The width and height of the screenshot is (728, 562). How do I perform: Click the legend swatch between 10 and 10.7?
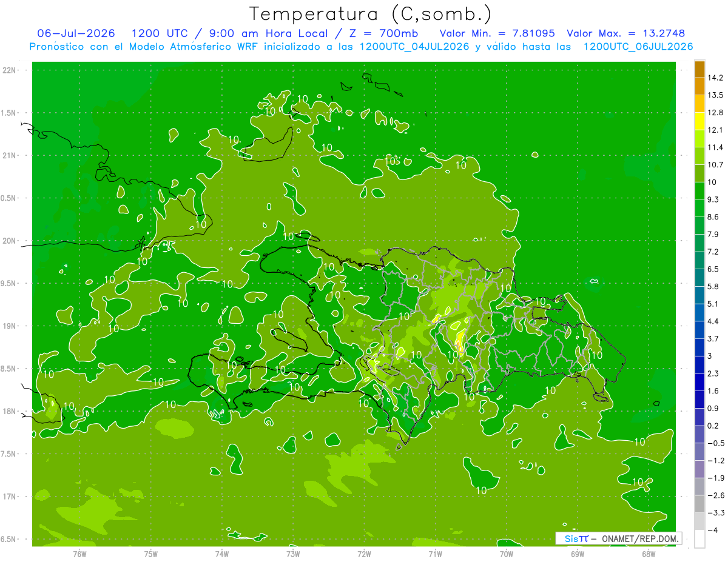pos(699,173)
